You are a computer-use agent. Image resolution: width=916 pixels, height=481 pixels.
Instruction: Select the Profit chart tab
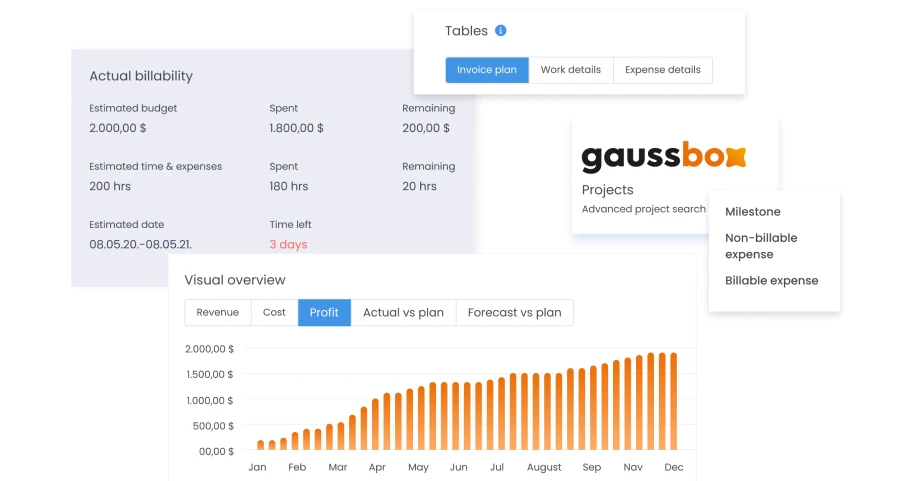[x=324, y=312]
